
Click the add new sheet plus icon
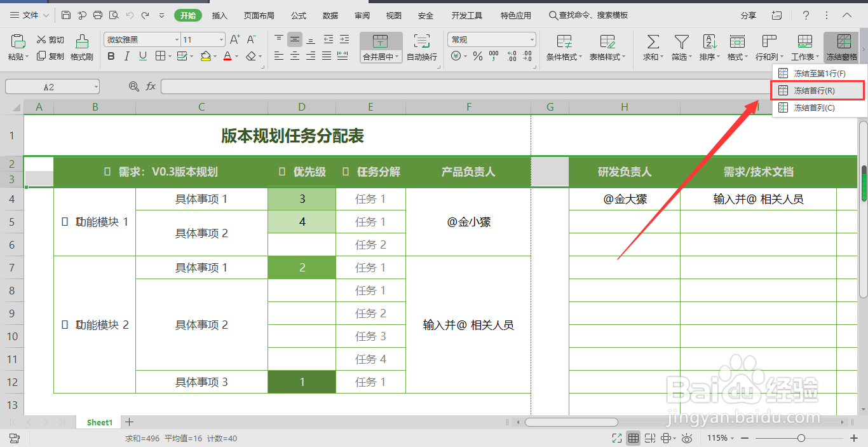[x=129, y=422]
